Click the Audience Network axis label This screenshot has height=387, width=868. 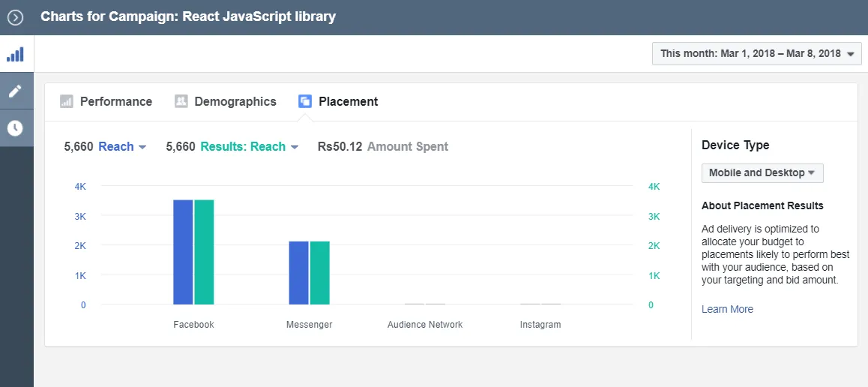425,325
